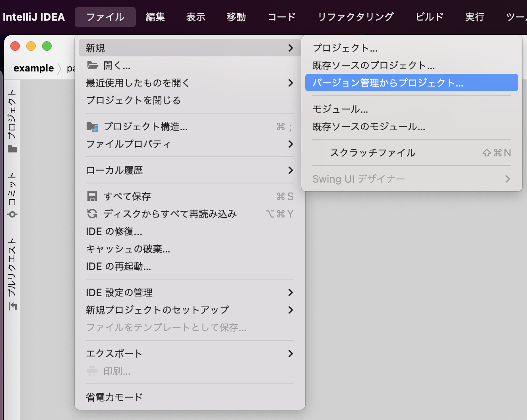This screenshot has height=420, width=527.
Task: Click the ツール menu at the bar edge
Action: pyautogui.click(x=516, y=17)
